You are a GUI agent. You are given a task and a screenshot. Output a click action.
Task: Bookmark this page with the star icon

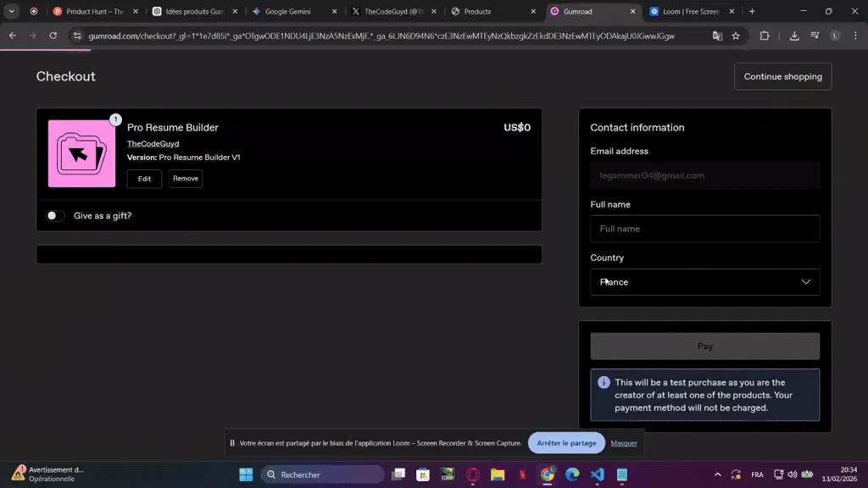736,36
